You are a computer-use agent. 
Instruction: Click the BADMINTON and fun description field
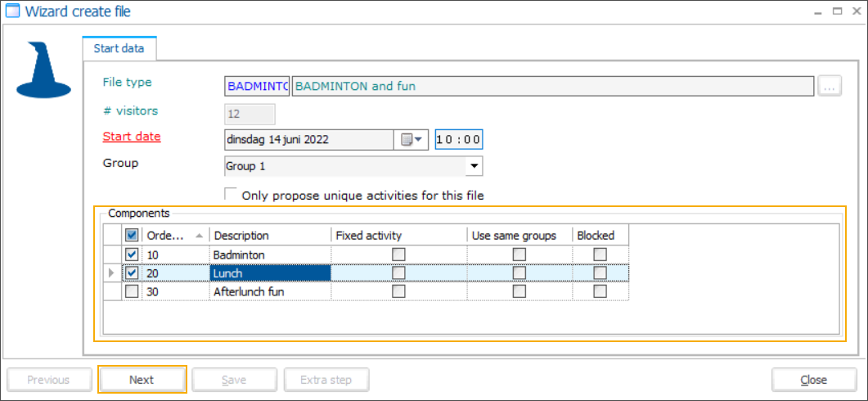553,87
